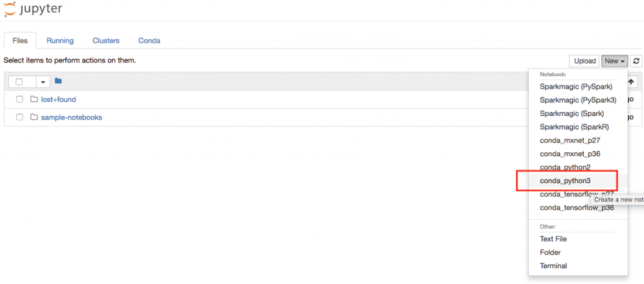Collapse the New dropdown menu
Viewport: 644px width, 284px height.
[614, 61]
